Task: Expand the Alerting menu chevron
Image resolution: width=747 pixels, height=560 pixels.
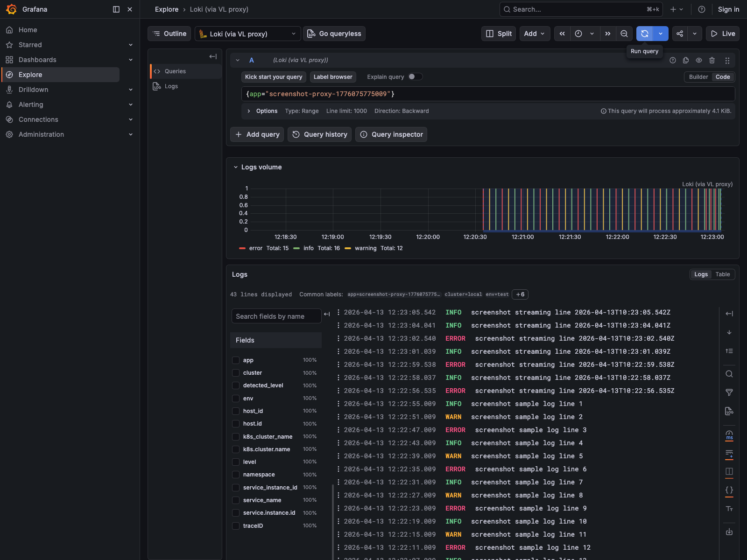Action: point(131,105)
